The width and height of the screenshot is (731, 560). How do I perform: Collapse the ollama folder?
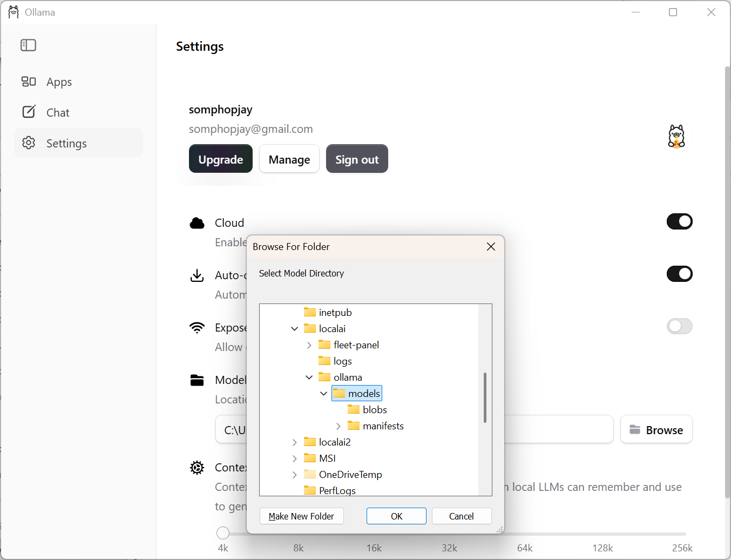[309, 377]
